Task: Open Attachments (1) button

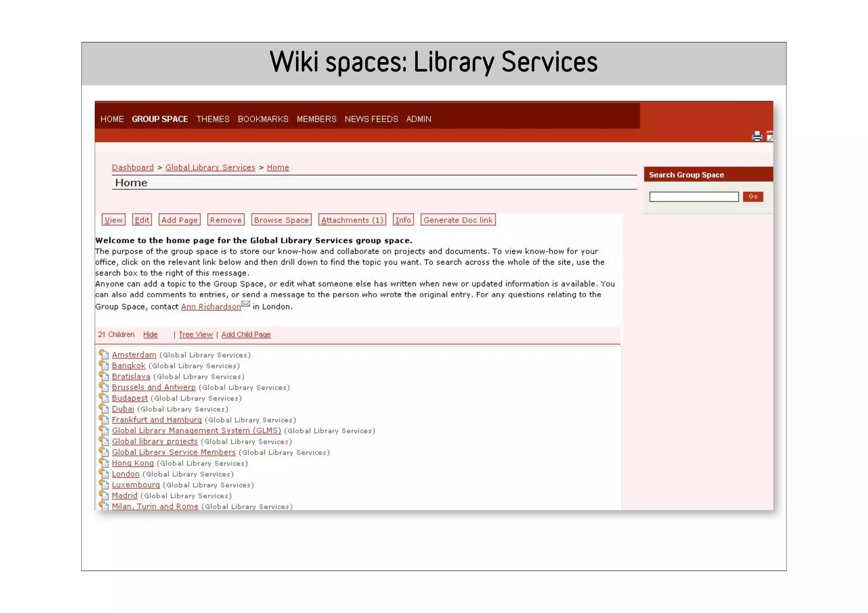Action: pos(352,220)
